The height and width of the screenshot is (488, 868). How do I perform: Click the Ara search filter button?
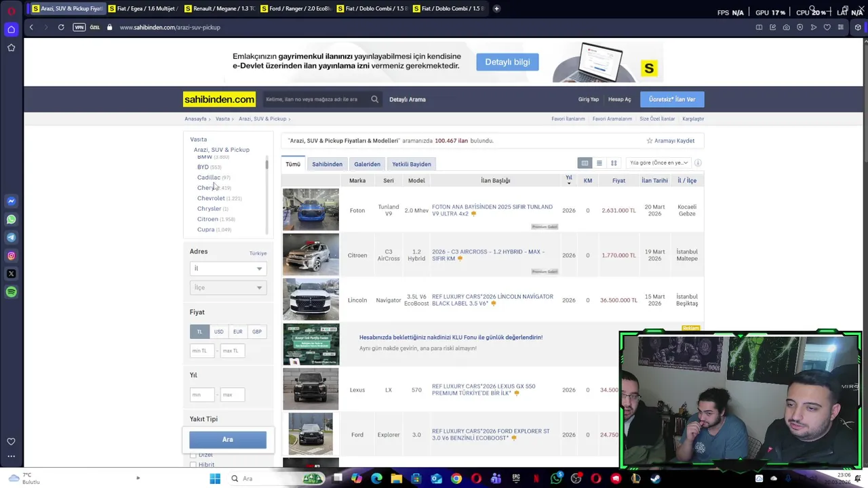point(228,440)
